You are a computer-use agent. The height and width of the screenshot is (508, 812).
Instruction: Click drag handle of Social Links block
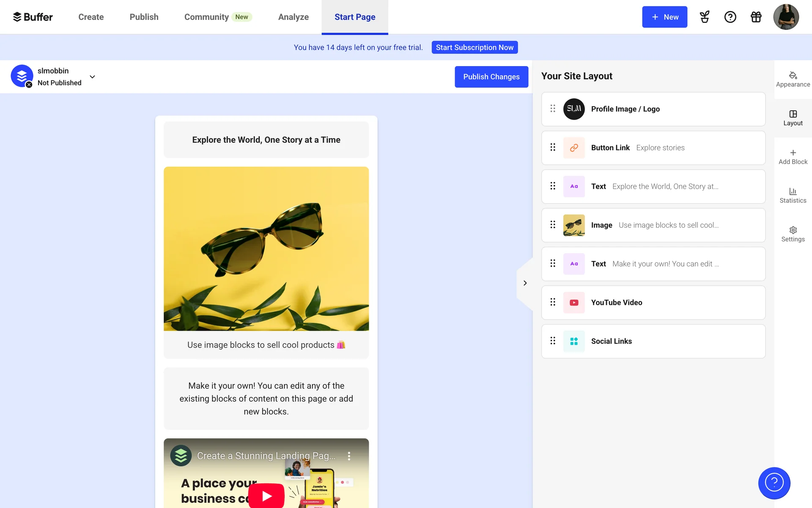click(552, 341)
